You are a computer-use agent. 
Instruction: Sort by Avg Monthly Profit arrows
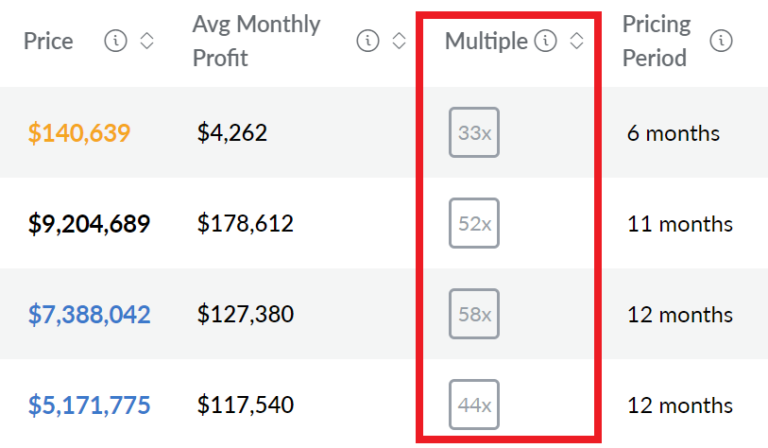pyautogui.click(x=398, y=41)
